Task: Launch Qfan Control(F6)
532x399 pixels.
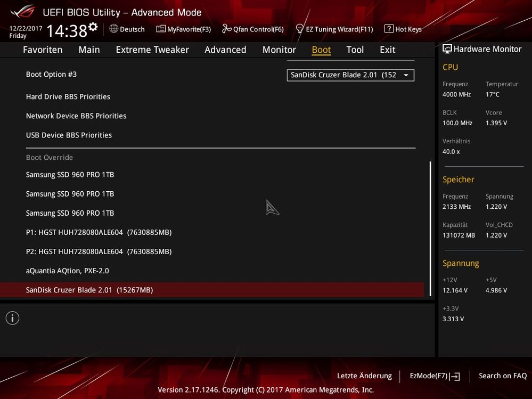Action: click(x=258, y=29)
